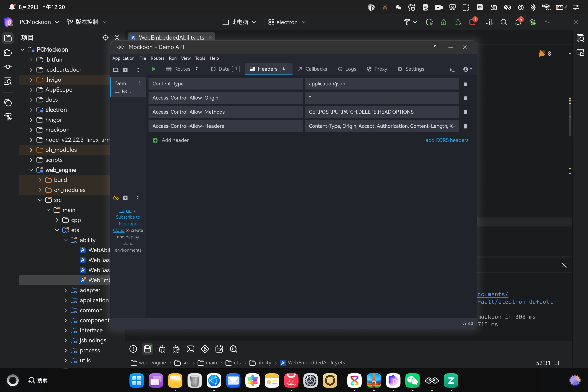Collapse the cloud environments section in Mockoon
Image resolution: width=588 pixels, height=392 pixels.
(138, 198)
